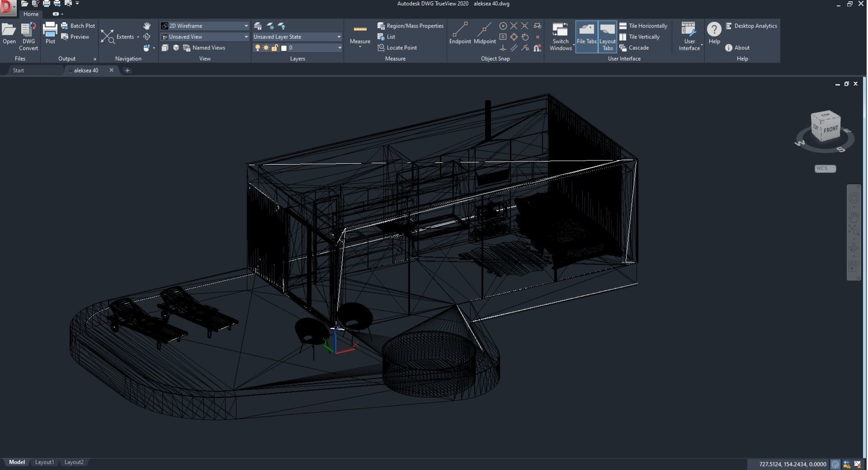
Task: Toggle the Center object snap
Action: [x=503, y=26]
